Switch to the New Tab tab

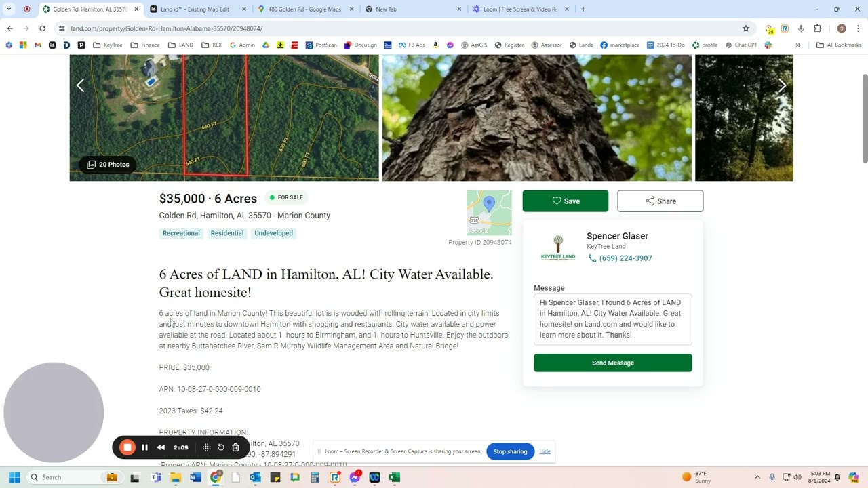[414, 9]
